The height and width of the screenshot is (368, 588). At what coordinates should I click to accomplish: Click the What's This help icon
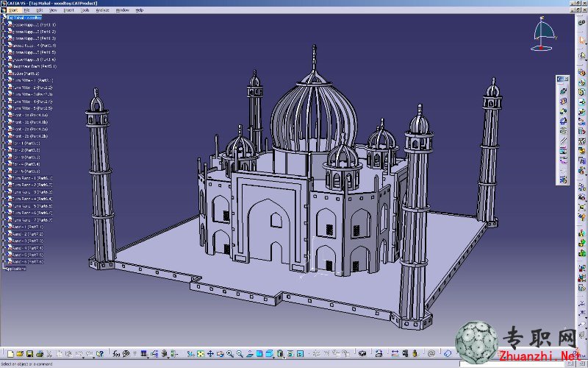tap(100, 354)
